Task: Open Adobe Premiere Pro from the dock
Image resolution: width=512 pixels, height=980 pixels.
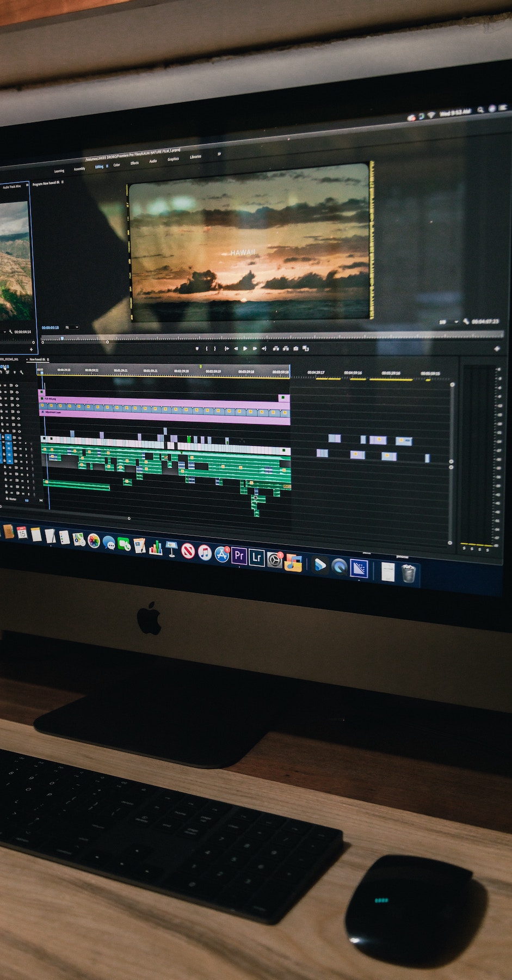Action: click(239, 556)
